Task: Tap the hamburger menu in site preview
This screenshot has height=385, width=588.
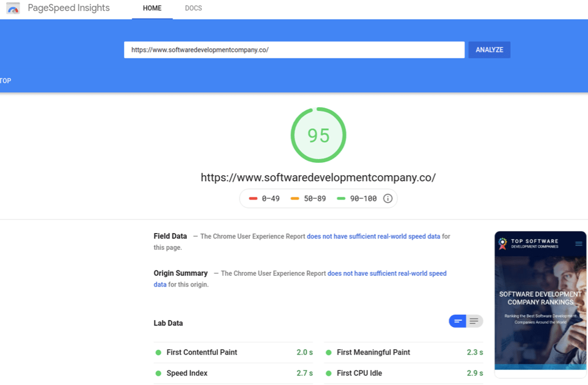Action: [x=579, y=244]
